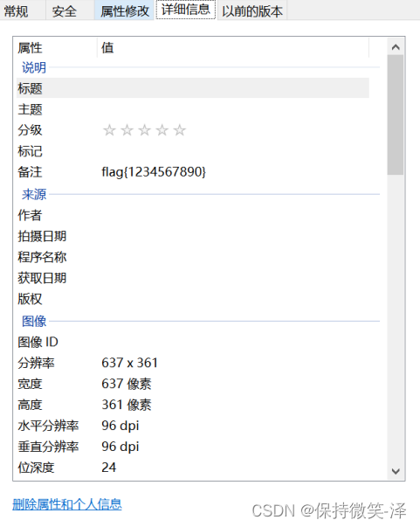
Task: Set rating to two stars
Action: [x=127, y=130]
